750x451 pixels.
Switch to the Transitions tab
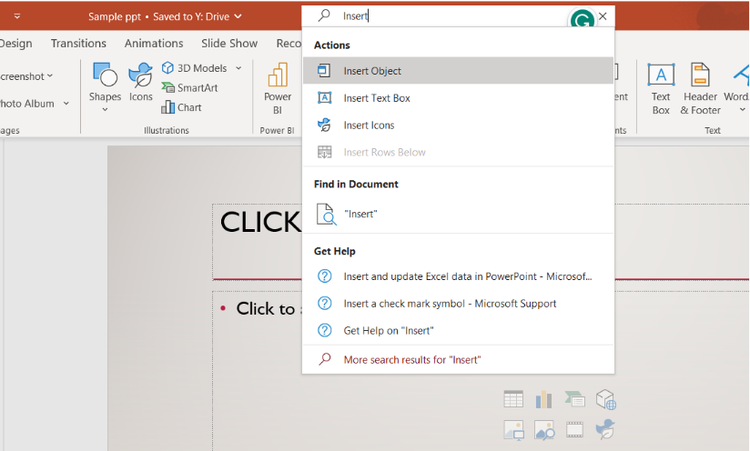pos(78,44)
